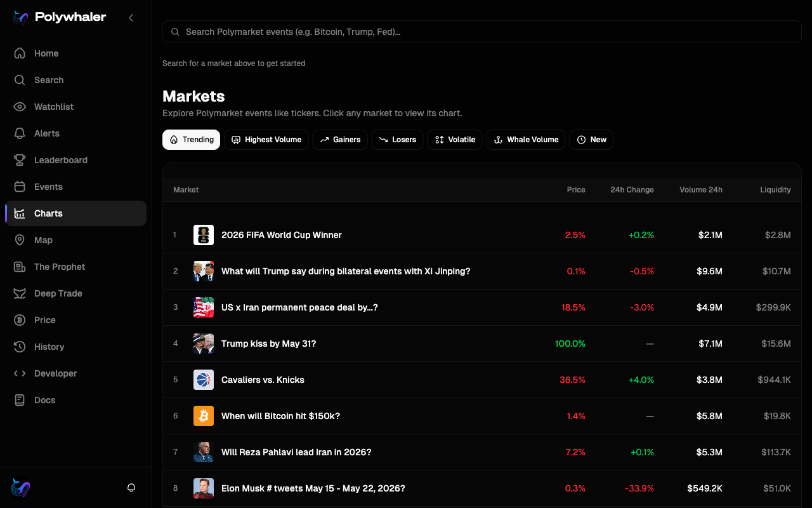Viewport: 812px width, 508px height.
Task: Click the Volume 24h column header
Action: pos(701,190)
